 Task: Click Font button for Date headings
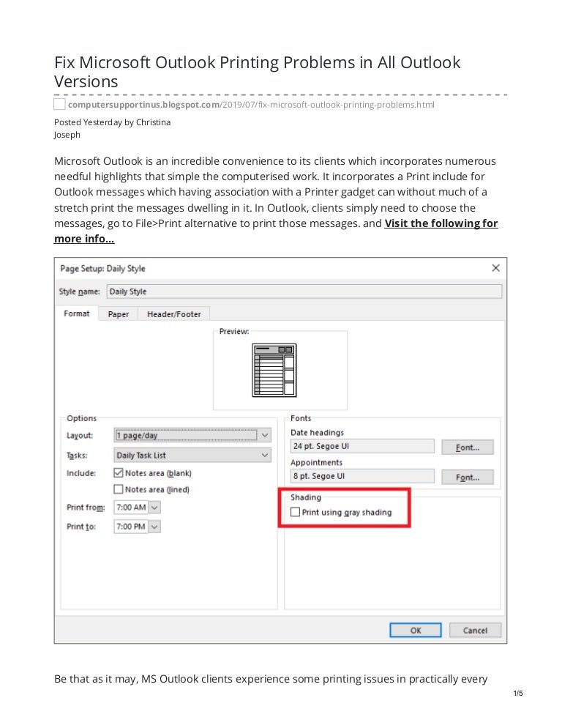468,447
